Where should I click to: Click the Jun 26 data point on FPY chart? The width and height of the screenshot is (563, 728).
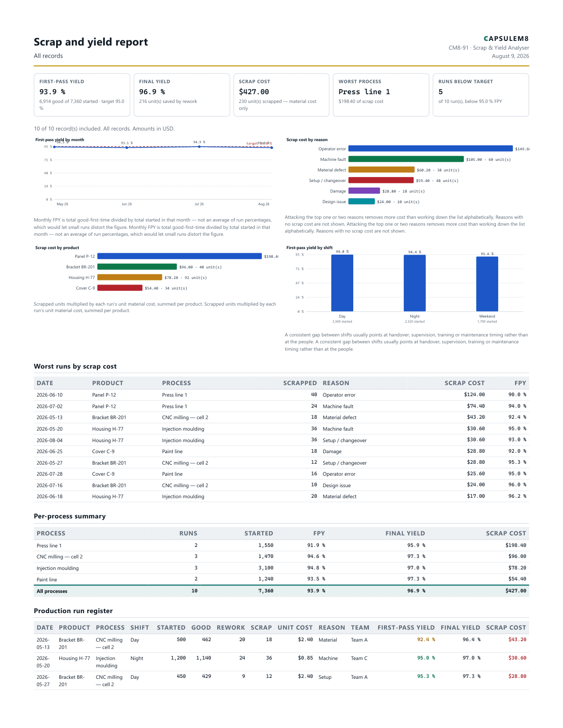[x=127, y=148]
